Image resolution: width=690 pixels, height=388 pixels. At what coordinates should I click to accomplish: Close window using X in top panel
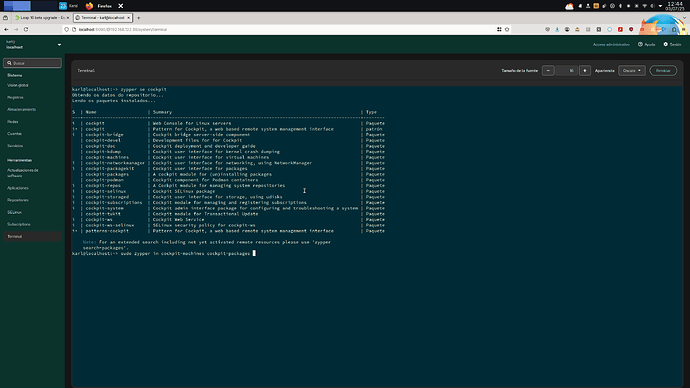click(x=121, y=6)
